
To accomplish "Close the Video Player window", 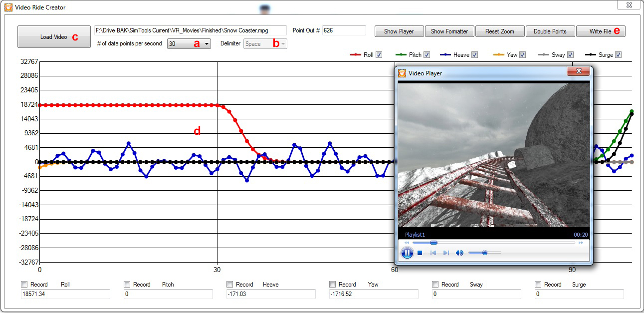I will pos(579,72).
